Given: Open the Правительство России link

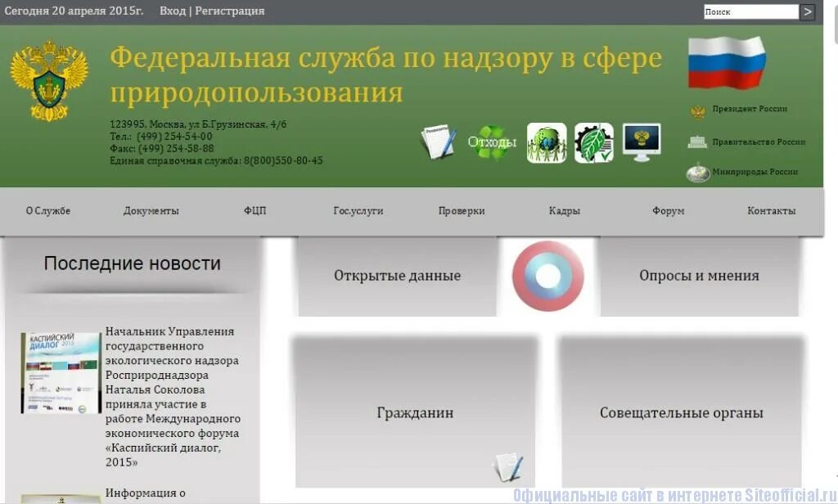Looking at the screenshot, I should [x=759, y=142].
